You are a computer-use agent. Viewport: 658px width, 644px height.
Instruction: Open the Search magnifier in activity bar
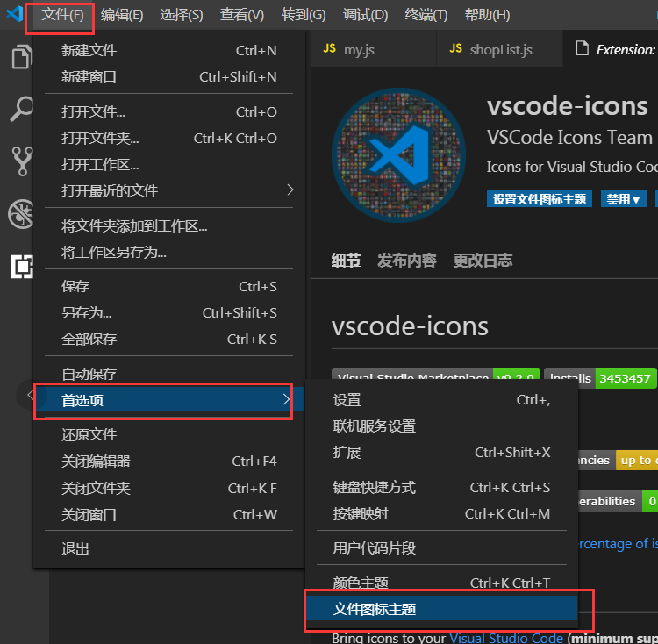[21, 109]
